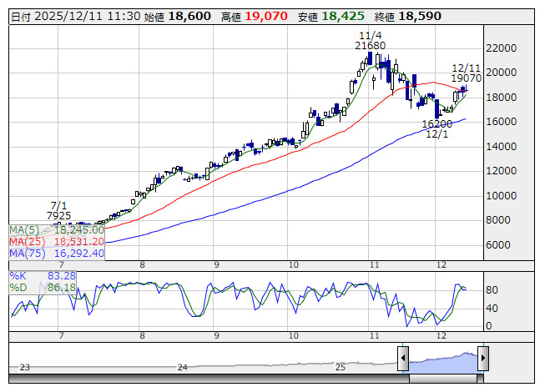This screenshot has width=545, height=392.
Task: Click the right range slider handle arrow
Action: 482,359
